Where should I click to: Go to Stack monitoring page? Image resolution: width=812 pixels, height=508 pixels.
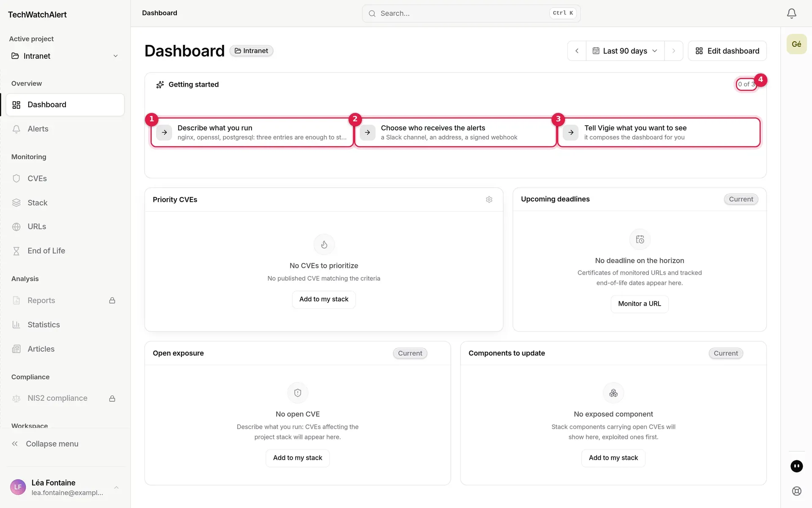click(65, 203)
